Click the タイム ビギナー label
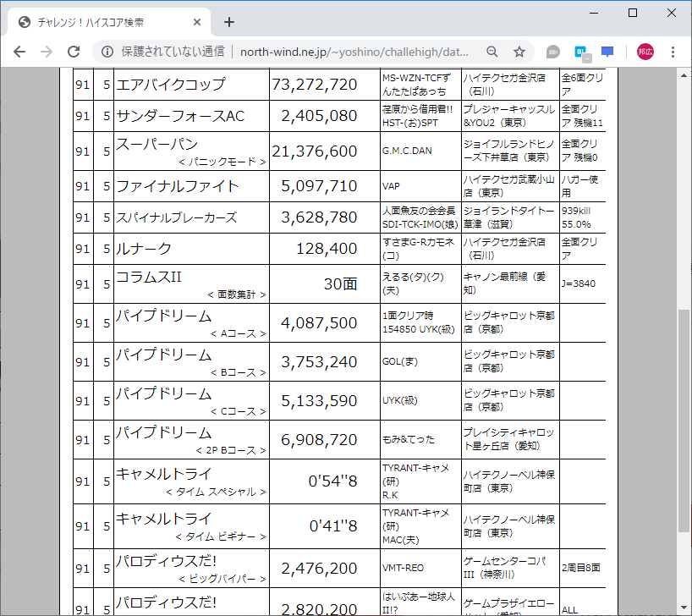 click(221, 537)
